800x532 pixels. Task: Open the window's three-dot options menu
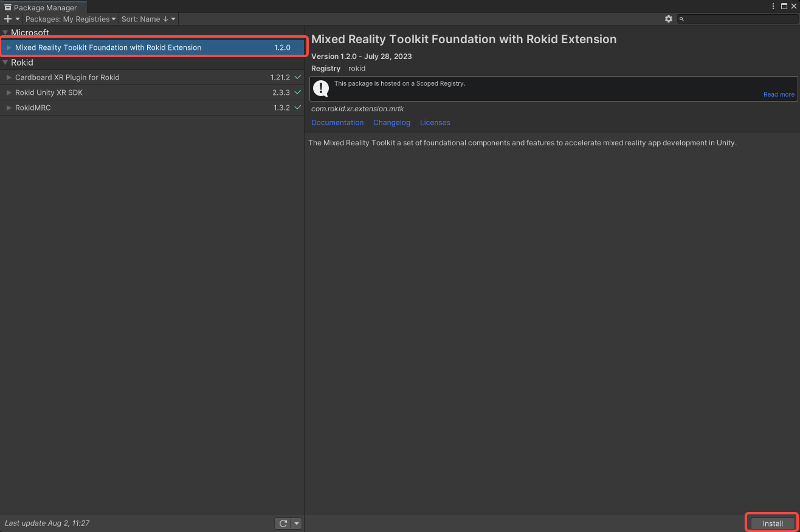pos(773,6)
